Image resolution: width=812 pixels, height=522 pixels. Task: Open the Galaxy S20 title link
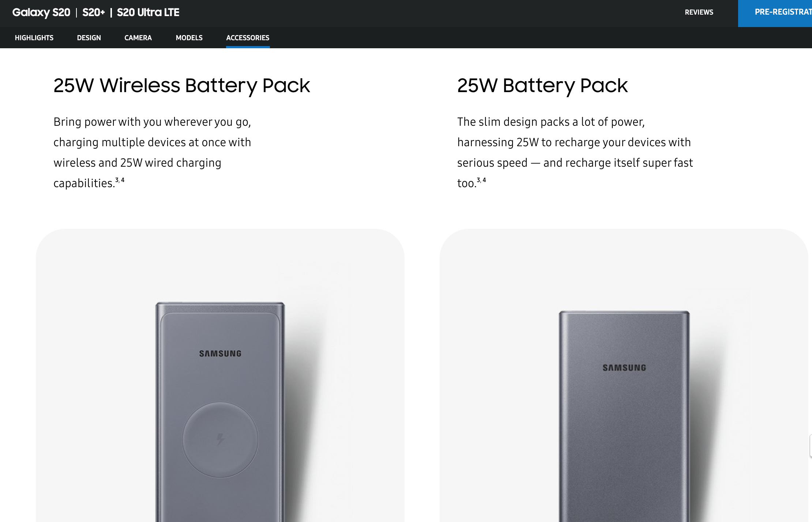pyautogui.click(x=41, y=12)
